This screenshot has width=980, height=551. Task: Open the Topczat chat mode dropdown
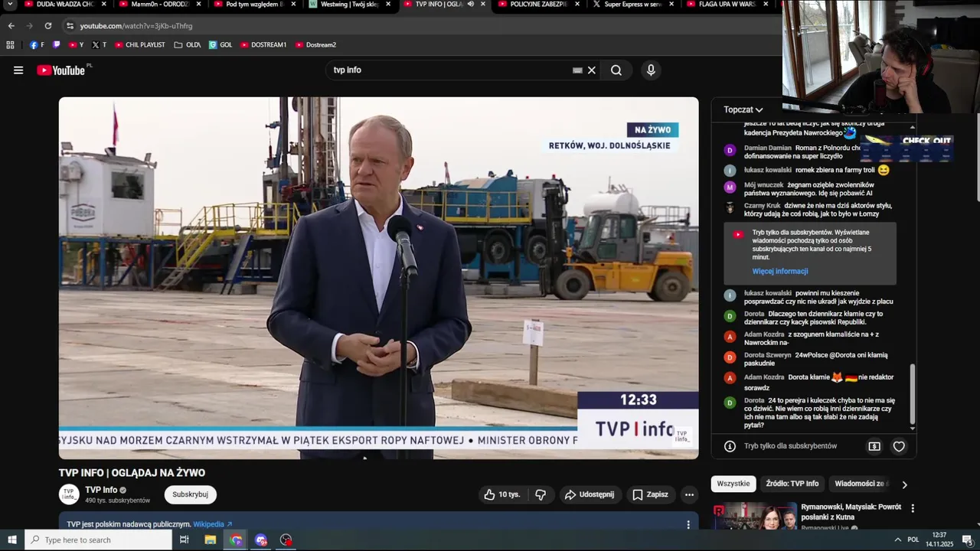[743, 109]
